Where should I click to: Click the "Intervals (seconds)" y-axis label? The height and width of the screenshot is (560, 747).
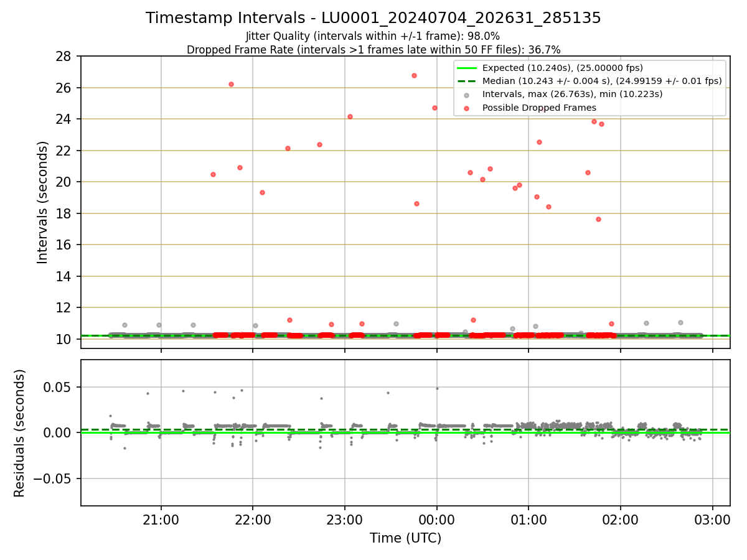pyautogui.click(x=42, y=202)
